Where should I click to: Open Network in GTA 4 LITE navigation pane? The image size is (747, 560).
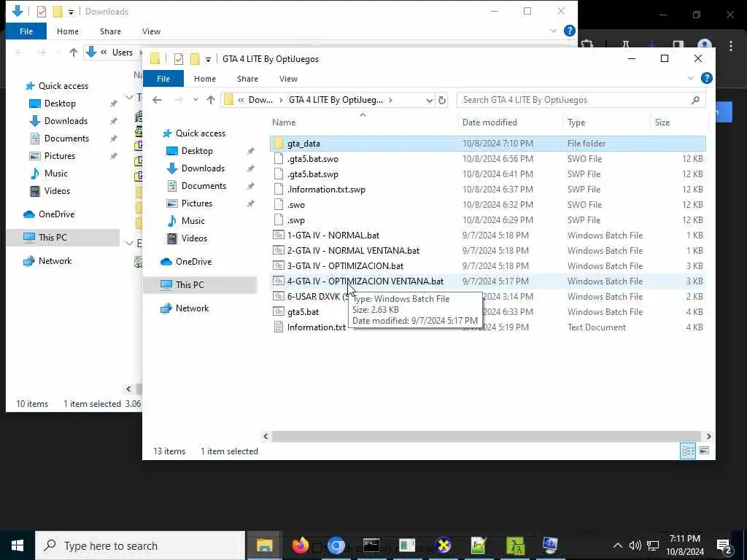192,308
